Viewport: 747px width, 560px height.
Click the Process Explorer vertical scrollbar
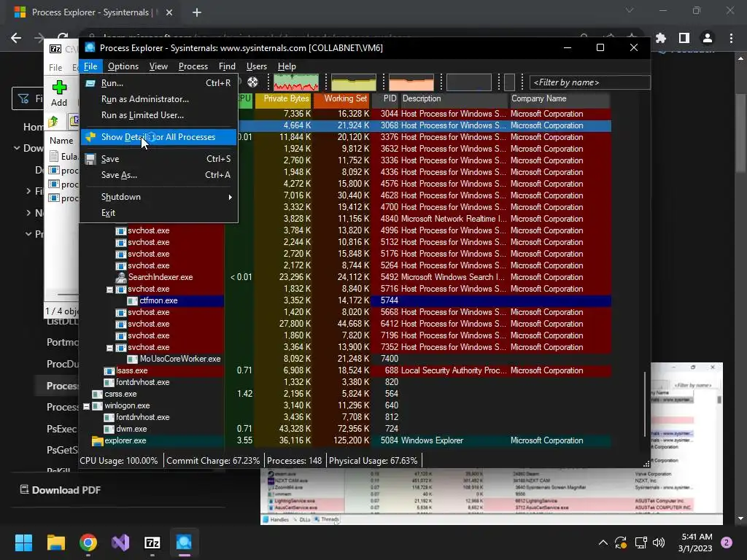[645, 404]
